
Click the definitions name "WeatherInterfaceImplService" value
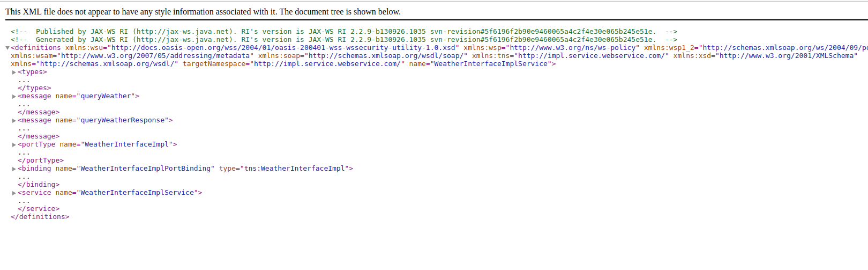pos(491,64)
